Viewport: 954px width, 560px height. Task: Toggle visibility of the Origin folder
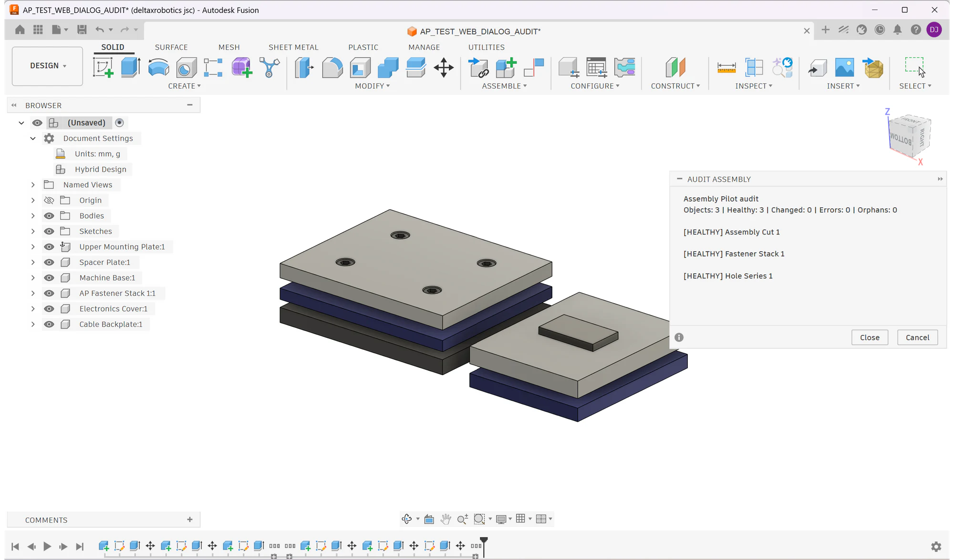tap(49, 200)
